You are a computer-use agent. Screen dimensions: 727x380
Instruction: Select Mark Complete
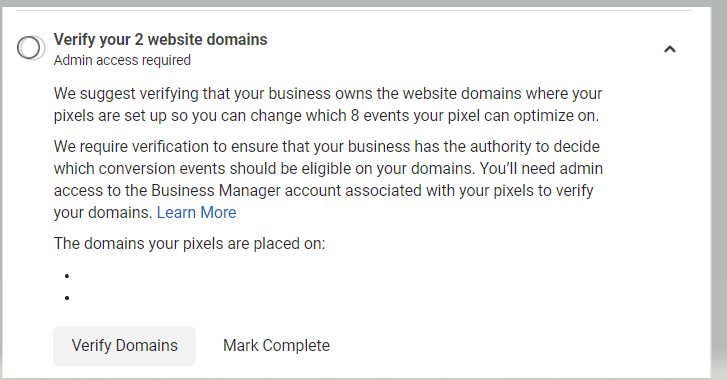coord(276,346)
